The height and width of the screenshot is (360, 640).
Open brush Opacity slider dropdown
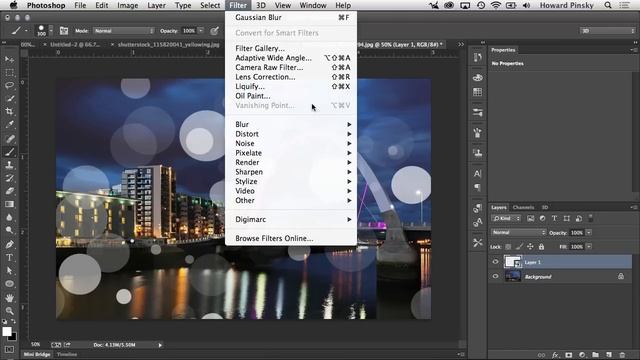pos(201,31)
